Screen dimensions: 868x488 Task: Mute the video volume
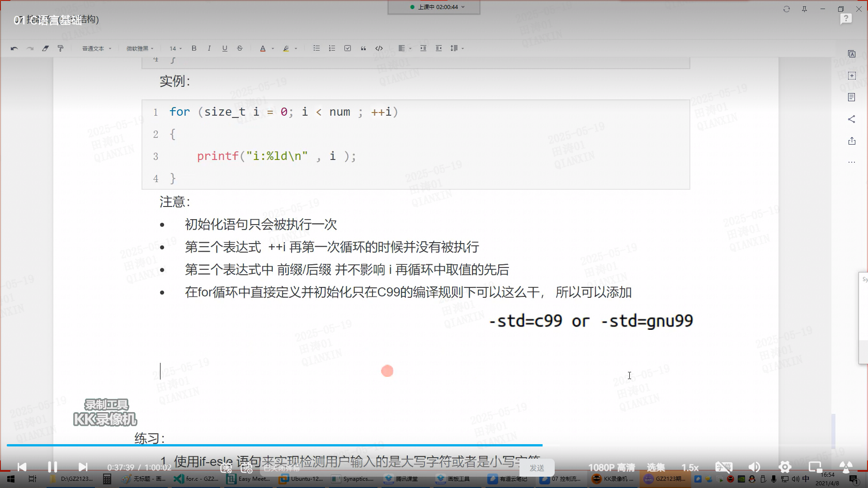754,467
